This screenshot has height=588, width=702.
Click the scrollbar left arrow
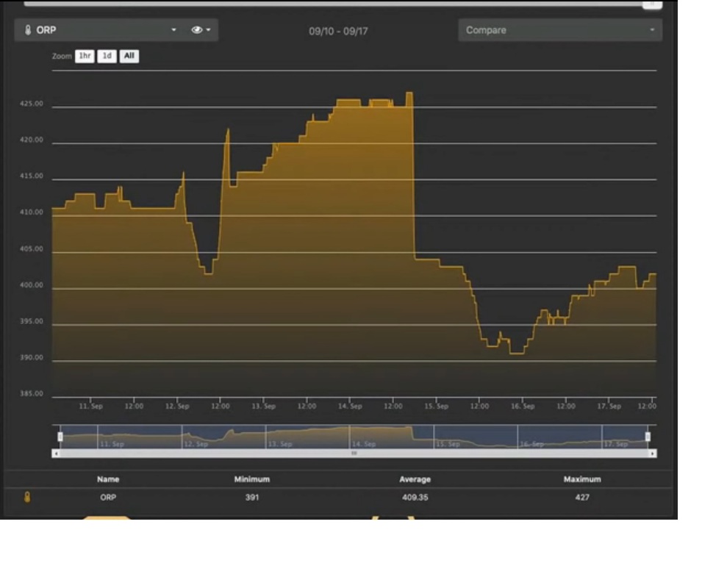click(56, 453)
